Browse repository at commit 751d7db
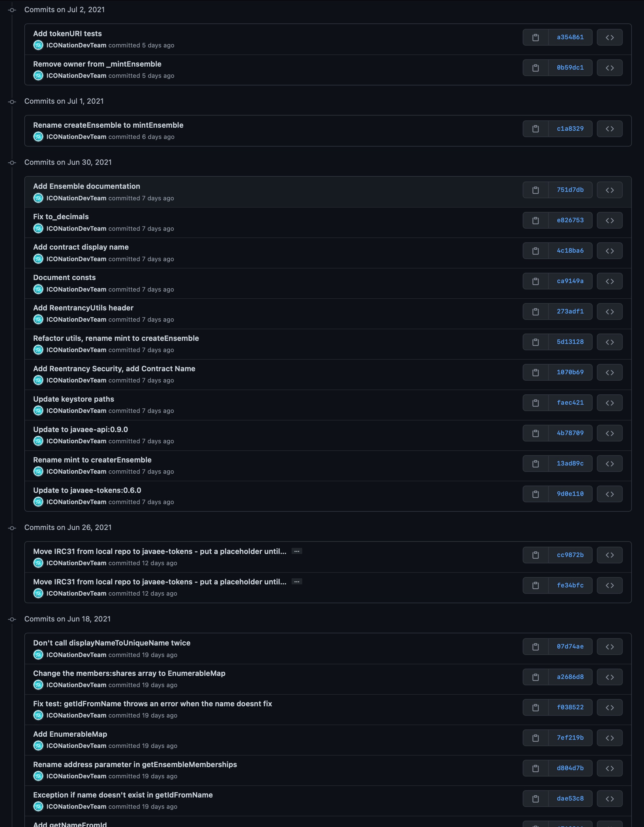Screen dimensions: 644x827 pyautogui.click(x=609, y=190)
